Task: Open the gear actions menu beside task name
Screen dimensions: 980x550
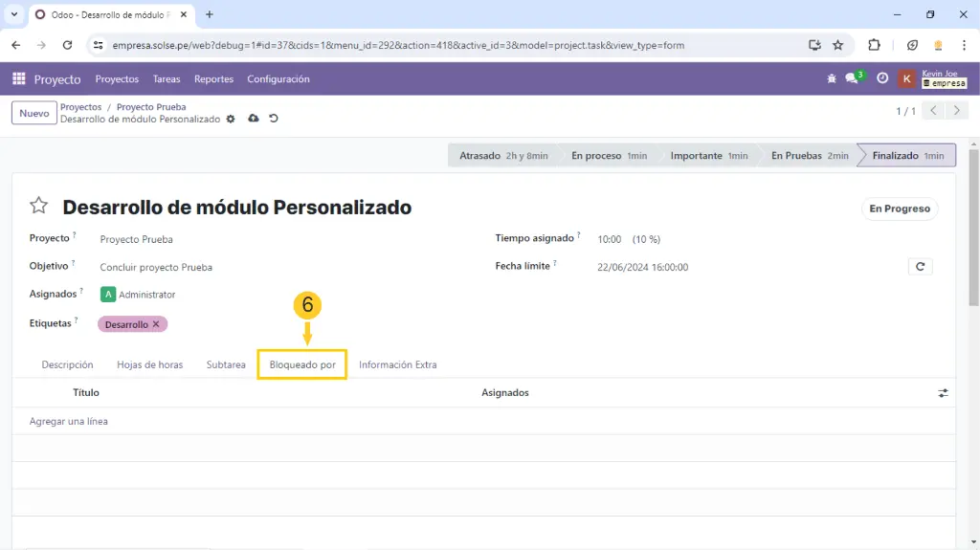Action: click(x=230, y=120)
